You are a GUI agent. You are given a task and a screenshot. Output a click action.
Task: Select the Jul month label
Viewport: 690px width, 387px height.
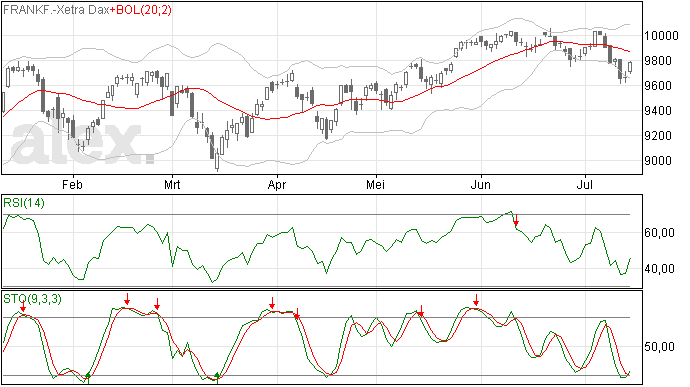(x=585, y=184)
